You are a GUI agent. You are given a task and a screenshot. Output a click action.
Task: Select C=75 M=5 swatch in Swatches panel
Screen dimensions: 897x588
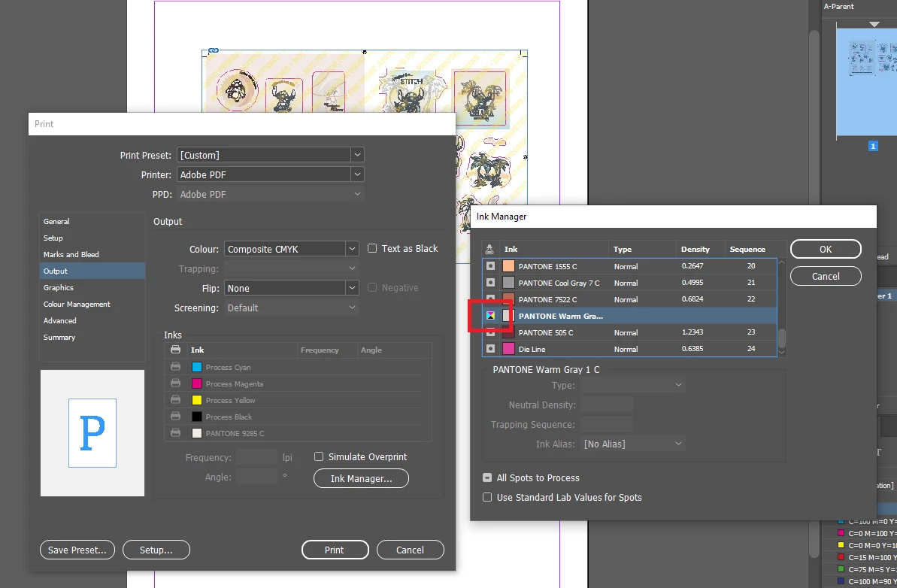(x=858, y=569)
